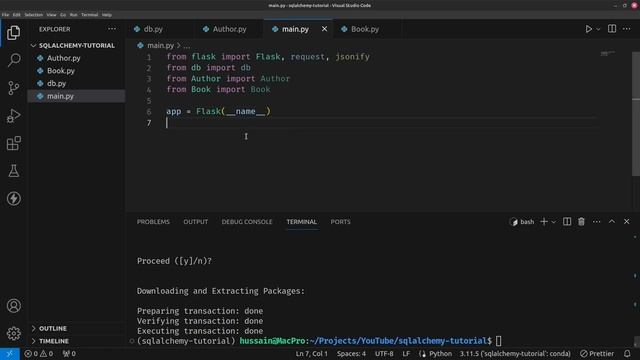The image size is (640, 360).
Task: Open notifications bell in status bar
Action: click(x=627, y=354)
